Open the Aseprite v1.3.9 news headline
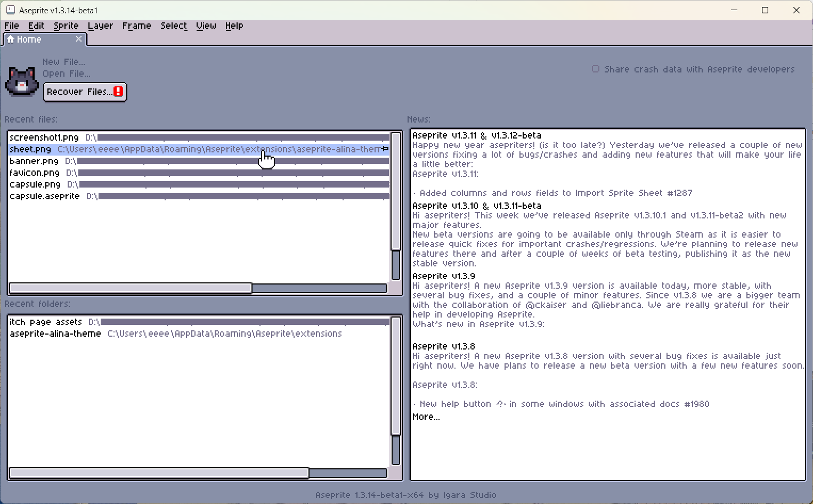 pos(444,276)
